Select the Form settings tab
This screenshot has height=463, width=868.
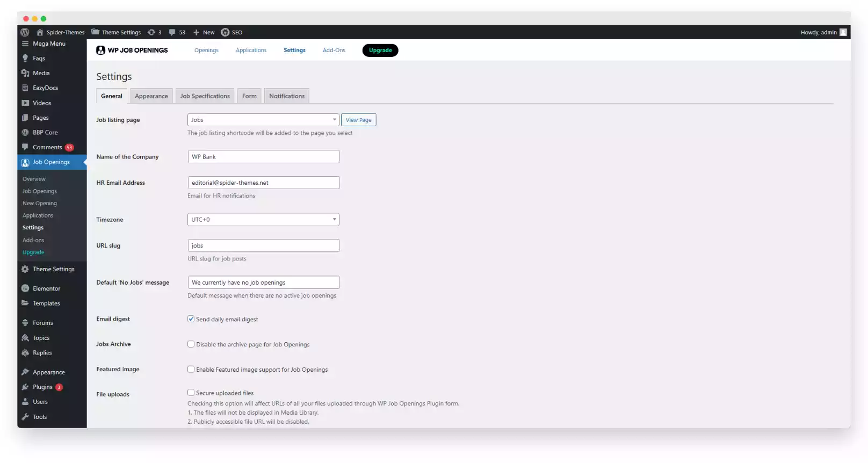[x=249, y=96]
